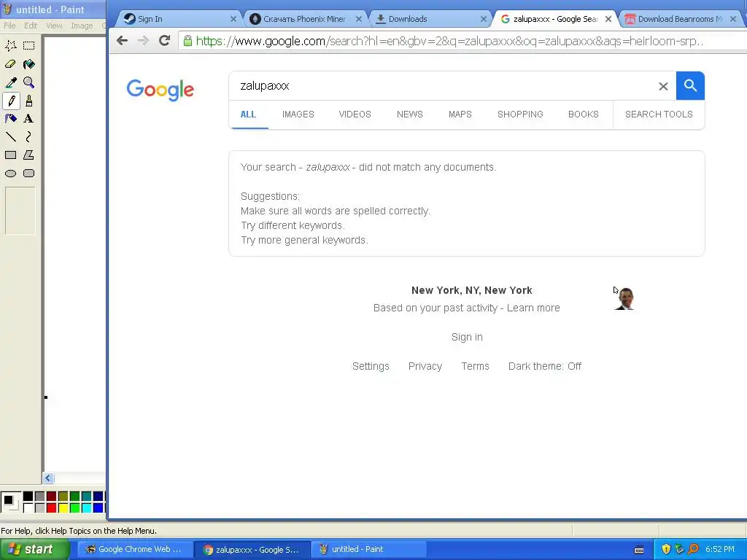This screenshot has height=560, width=747.
Task: Click the Sign in link
Action: (x=467, y=337)
